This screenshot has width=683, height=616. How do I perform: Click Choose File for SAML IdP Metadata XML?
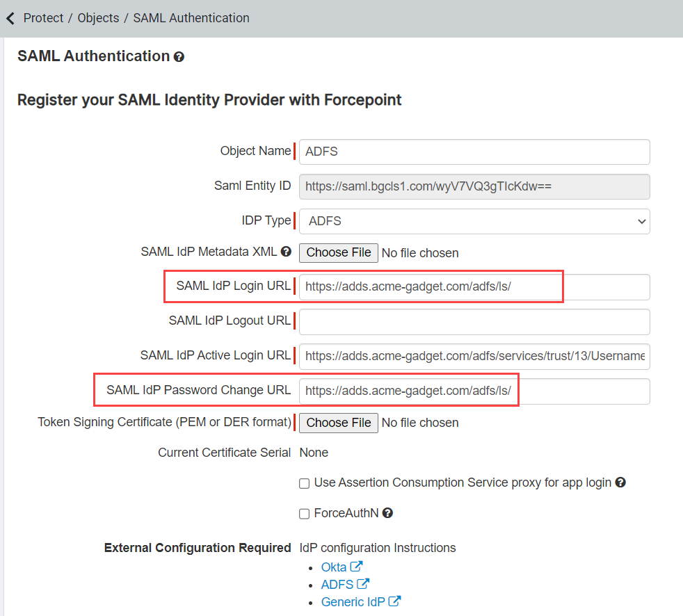coord(338,252)
